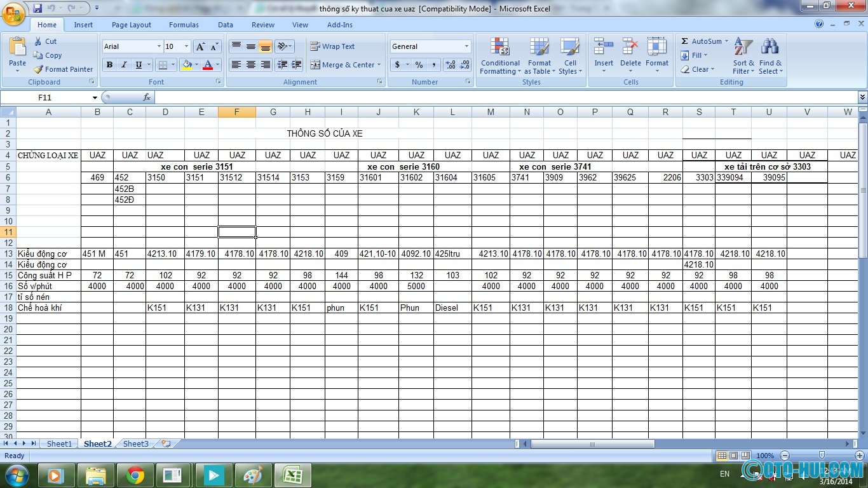Screen dimensions: 868x488
Task: Open Excel Help question mark icon
Action: click(x=819, y=24)
